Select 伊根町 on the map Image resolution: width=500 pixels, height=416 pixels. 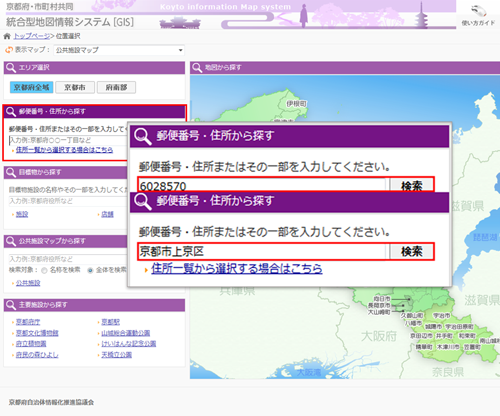[x=296, y=104]
